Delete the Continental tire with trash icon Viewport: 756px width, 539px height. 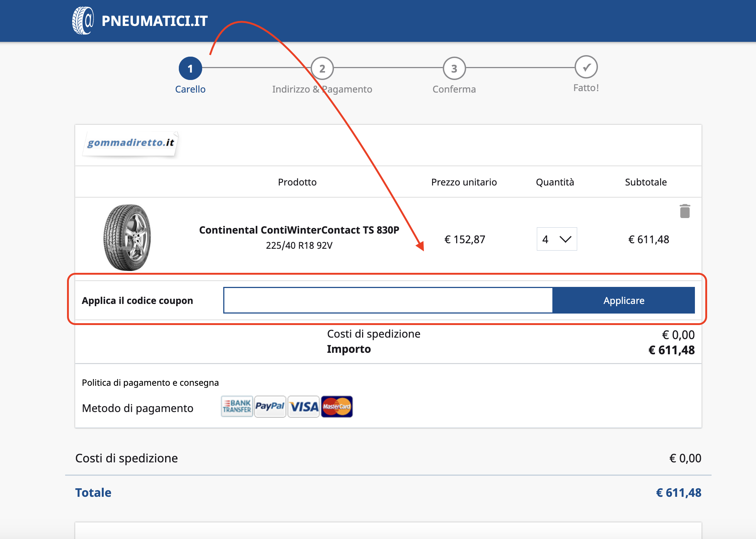pos(685,211)
